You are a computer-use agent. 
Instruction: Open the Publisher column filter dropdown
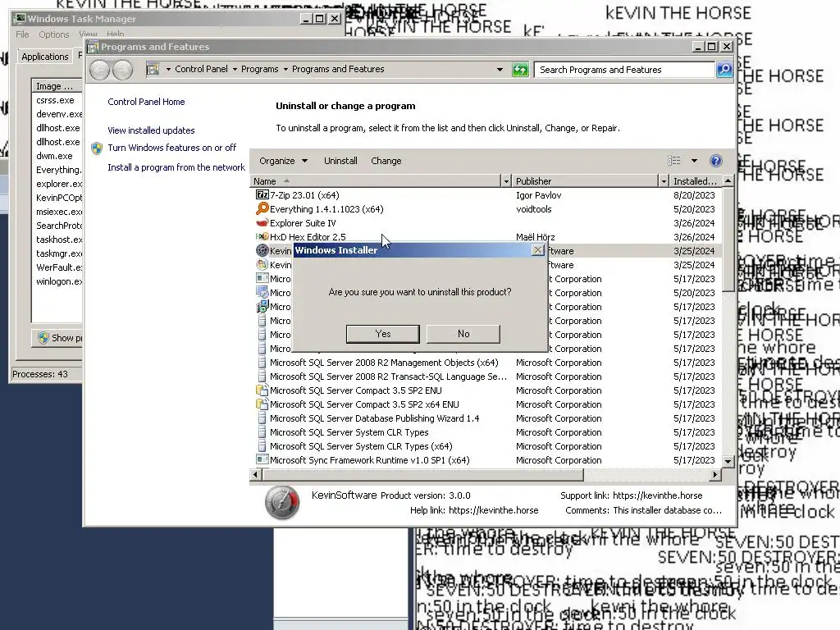tap(663, 181)
